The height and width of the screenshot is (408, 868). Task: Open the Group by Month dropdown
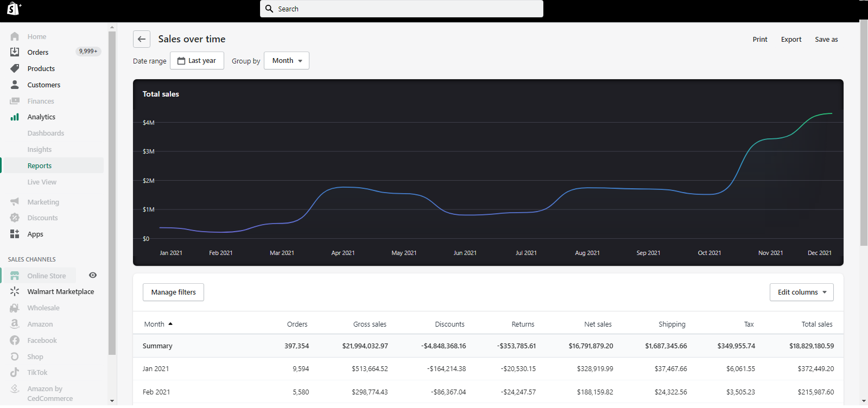(287, 61)
